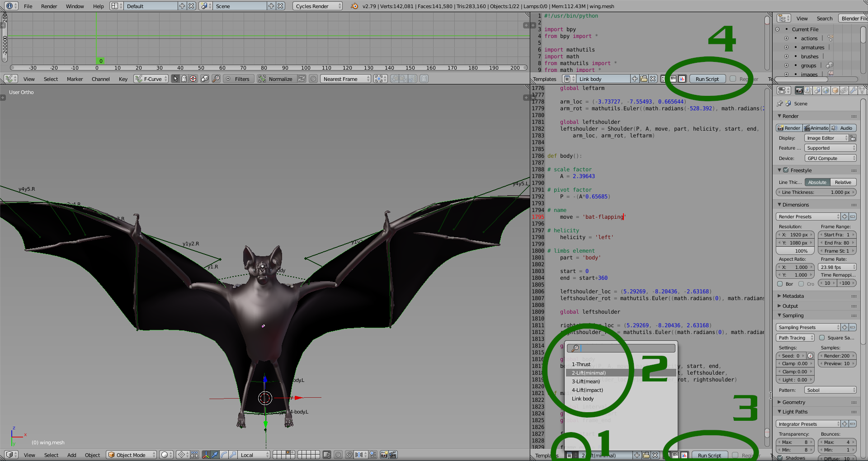Click the Blender logo in top bar
The width and height of the screenshot is (868, 461).
tap(354, 6)
